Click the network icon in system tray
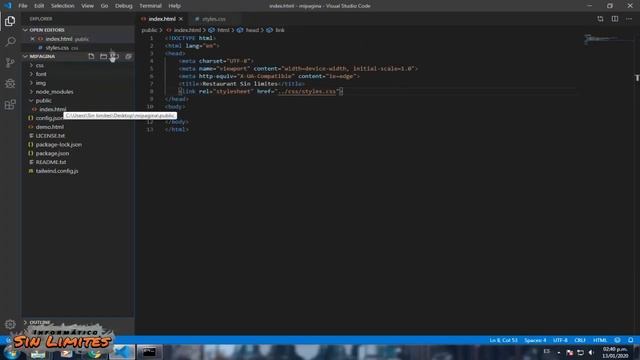 [x=580, y=352]
